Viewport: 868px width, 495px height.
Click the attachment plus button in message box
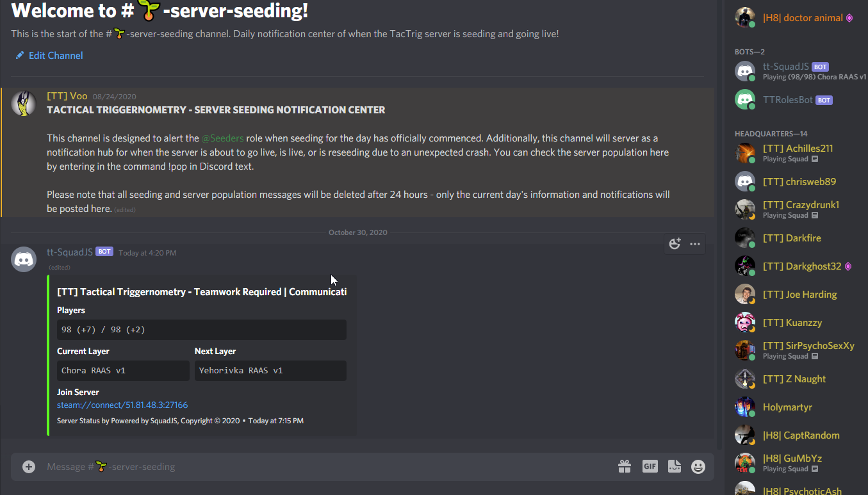pyautogui.click(x=29, y=467)
